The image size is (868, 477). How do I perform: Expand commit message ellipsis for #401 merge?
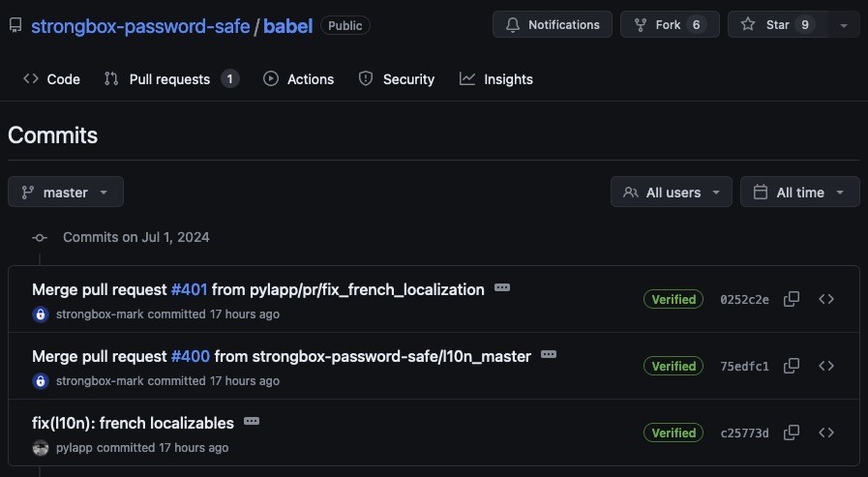coord(502,287)
